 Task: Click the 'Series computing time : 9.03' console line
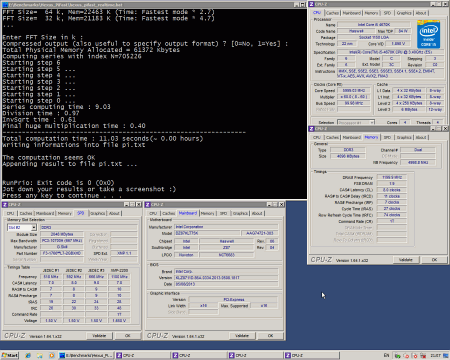(x=56, y=107)
